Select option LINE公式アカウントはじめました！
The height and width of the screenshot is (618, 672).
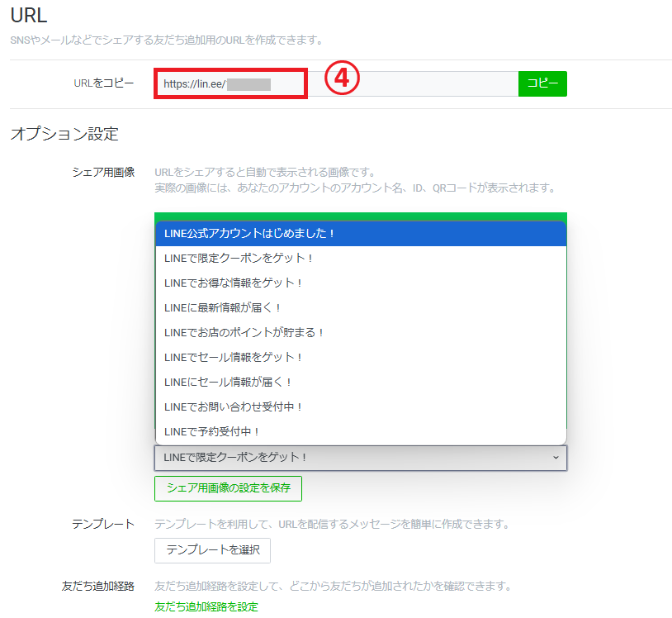[361, 233]
